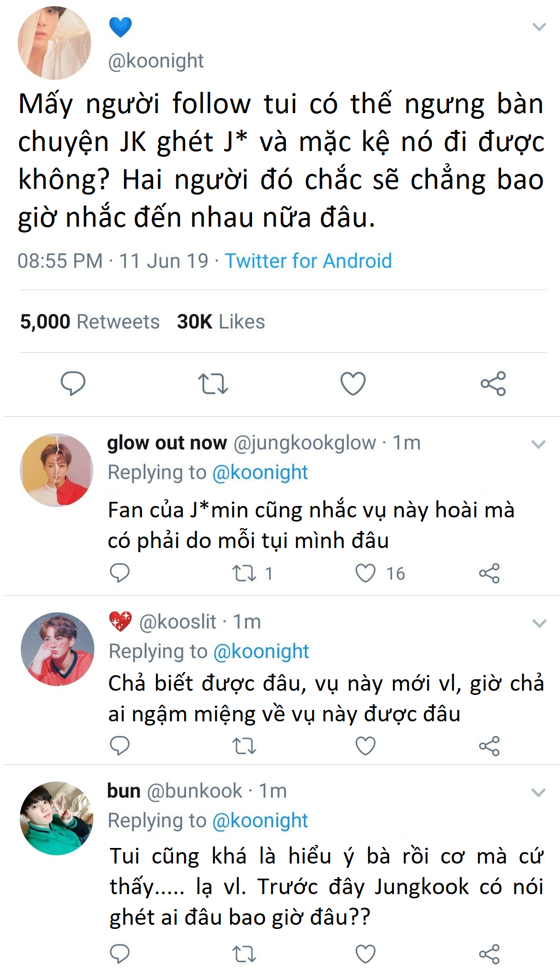View the 30K Likes list
The height and width of the screenshot is (972, 560).
pyautogui.click(x=221, y=322)
